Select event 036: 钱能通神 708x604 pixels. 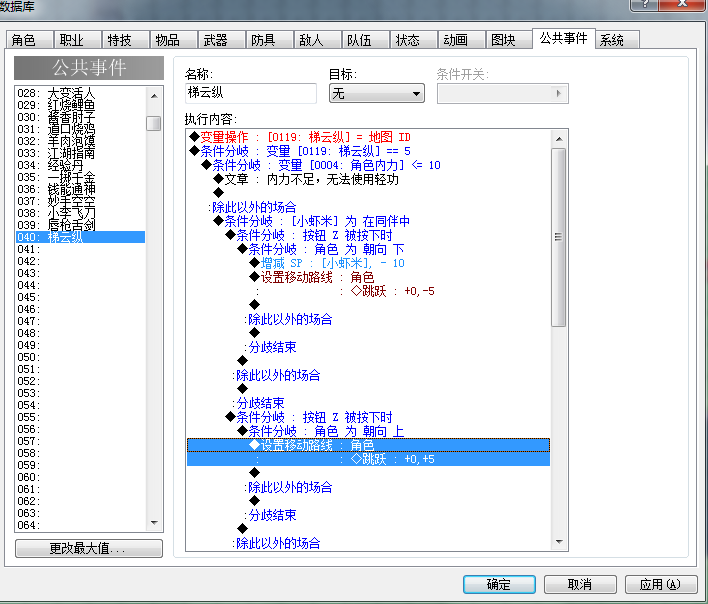pos(80,189)
